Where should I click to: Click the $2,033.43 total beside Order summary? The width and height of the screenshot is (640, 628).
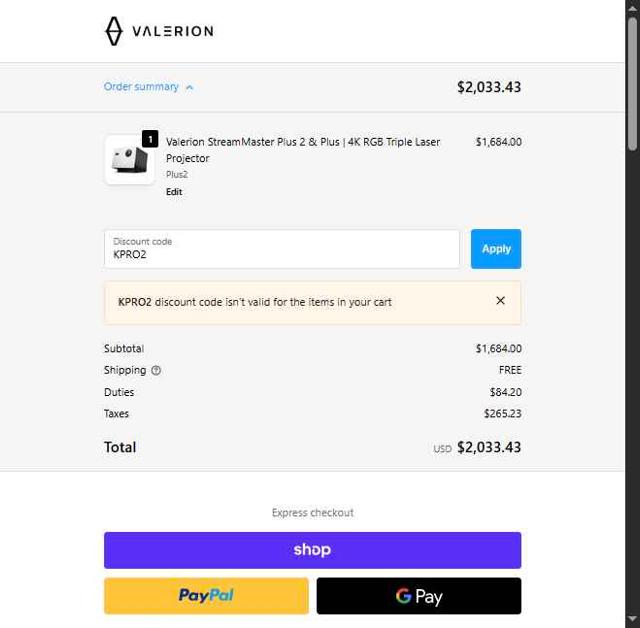pos(489,87)
